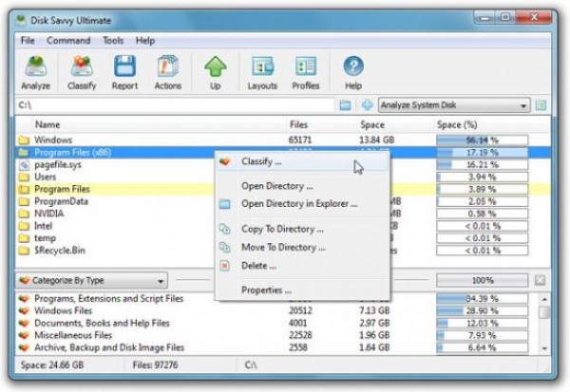The width and height of the screenshot is (570, 392).
Task: Click icon beside Documents, Books and Help Files
Action: tap(24, 324)
